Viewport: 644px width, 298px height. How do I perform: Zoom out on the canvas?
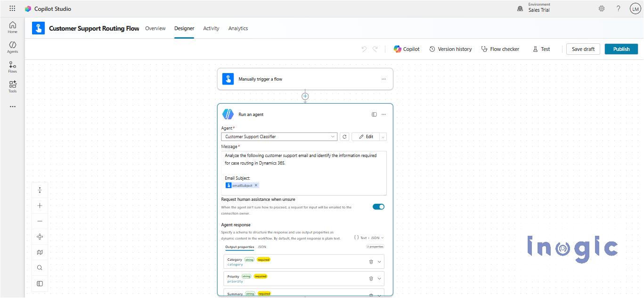click(x=40, y=221)
